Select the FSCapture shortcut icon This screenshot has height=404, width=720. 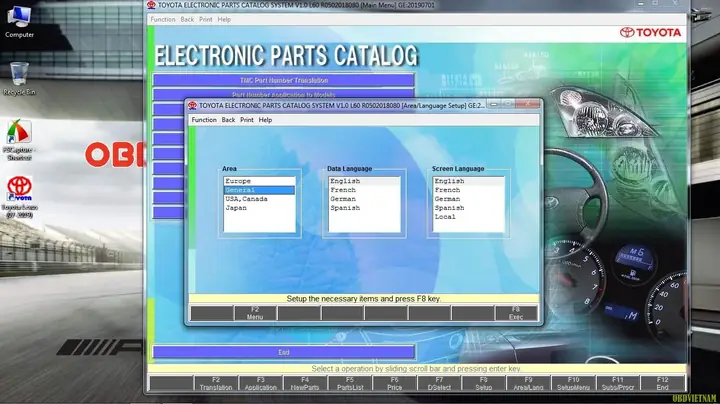[x=19, y=139]
